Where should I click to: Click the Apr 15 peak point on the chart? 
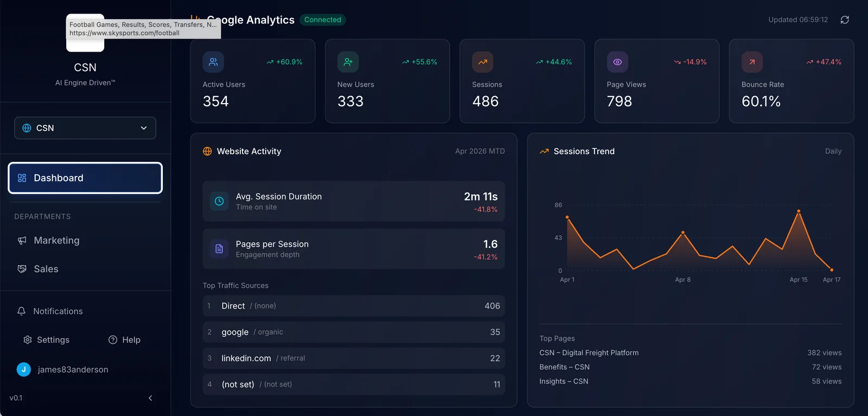point(799,211)
